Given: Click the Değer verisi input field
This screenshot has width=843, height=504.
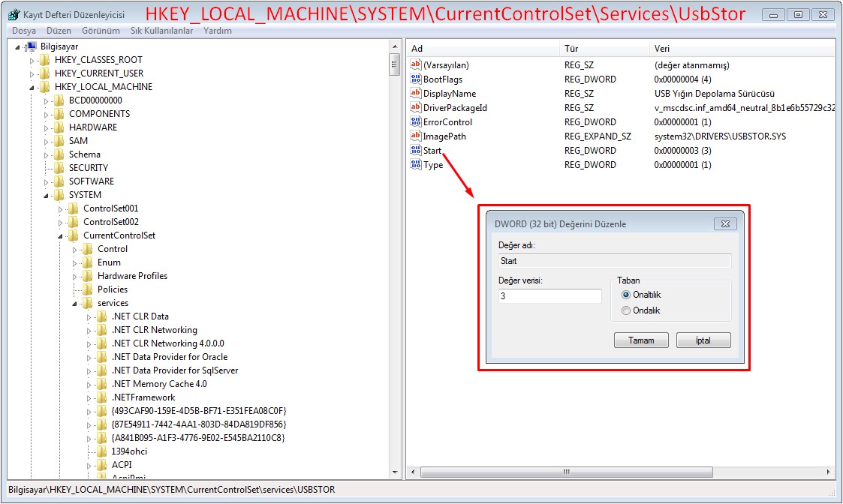Looking at the screenshot, I should click(549, 296).
